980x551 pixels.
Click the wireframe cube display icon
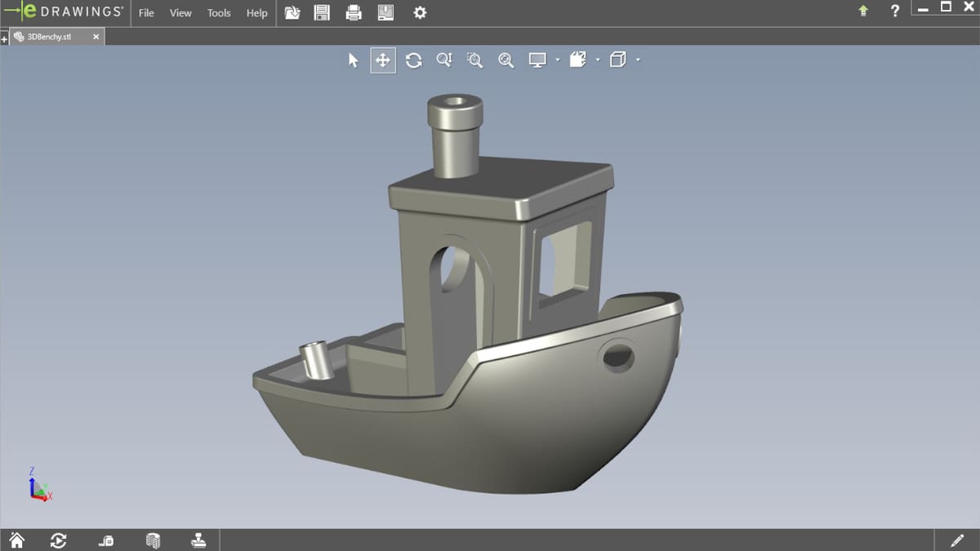click(618, 60)
